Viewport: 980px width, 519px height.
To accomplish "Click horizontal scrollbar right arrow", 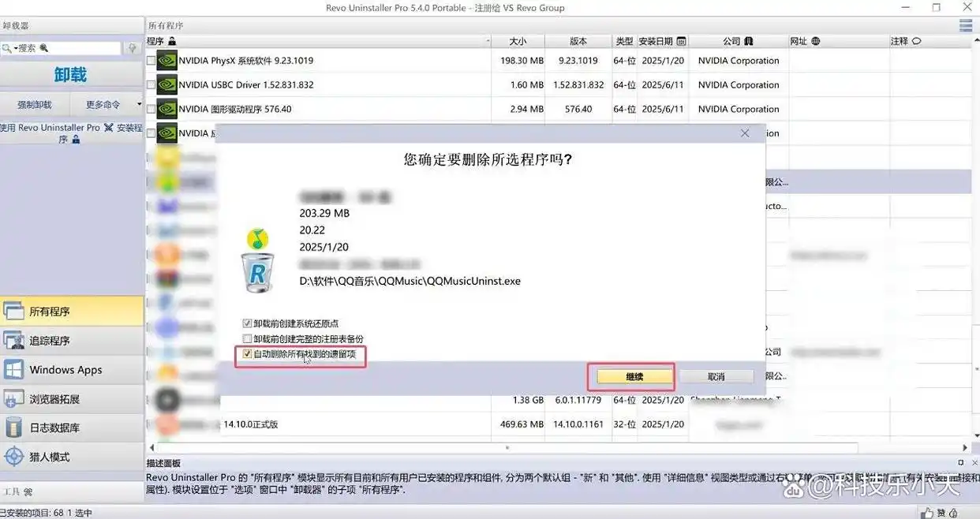I will point(965,447).
